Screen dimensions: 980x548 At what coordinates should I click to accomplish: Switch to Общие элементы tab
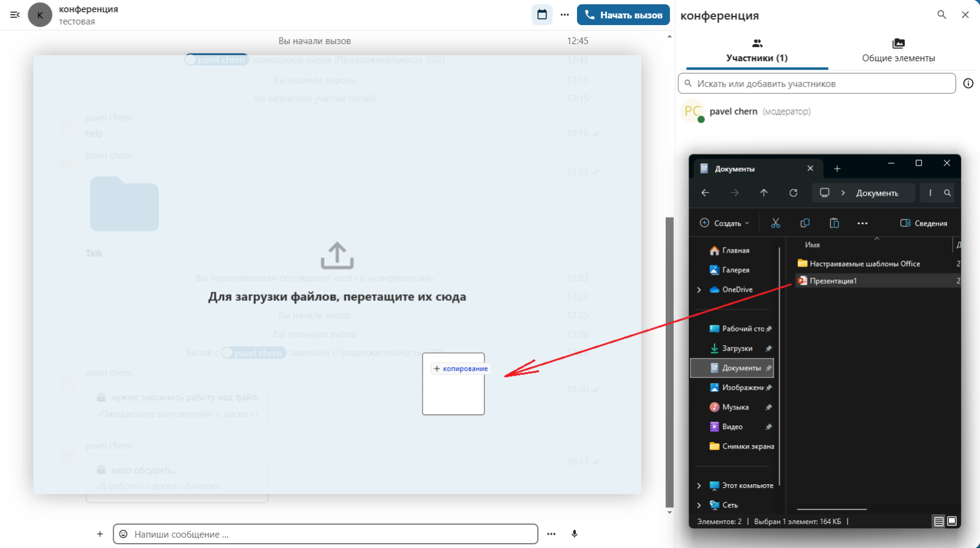[898, 51]
